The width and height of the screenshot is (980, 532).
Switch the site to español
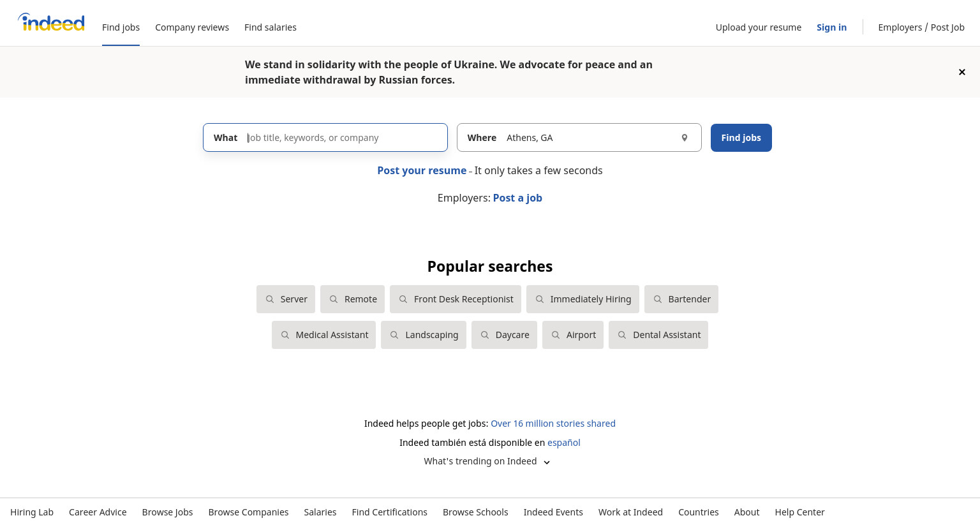[x=564, y=443]
